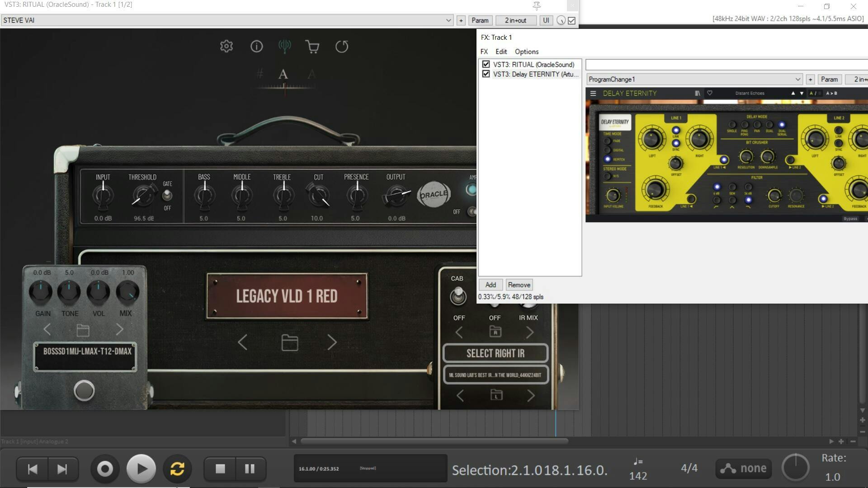Select previous Delay Eternity preset up arrow

click(x=793, y=93)
